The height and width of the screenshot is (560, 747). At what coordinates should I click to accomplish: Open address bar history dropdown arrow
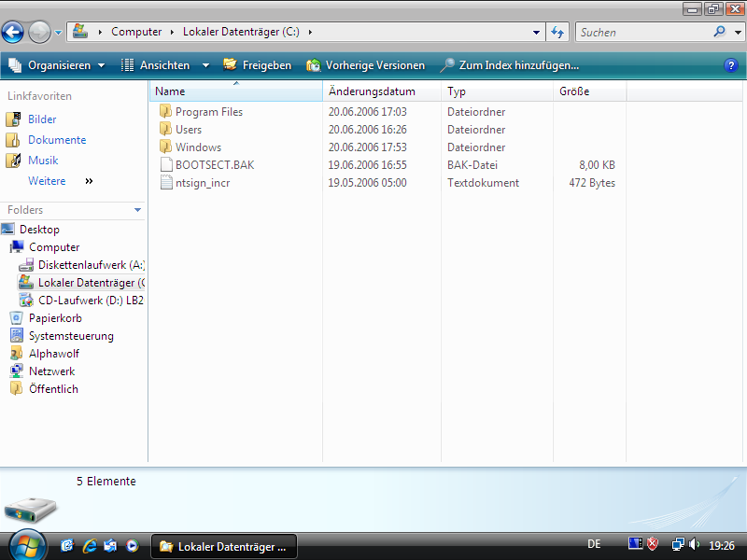pyautogui.click(x=536, y=32)
